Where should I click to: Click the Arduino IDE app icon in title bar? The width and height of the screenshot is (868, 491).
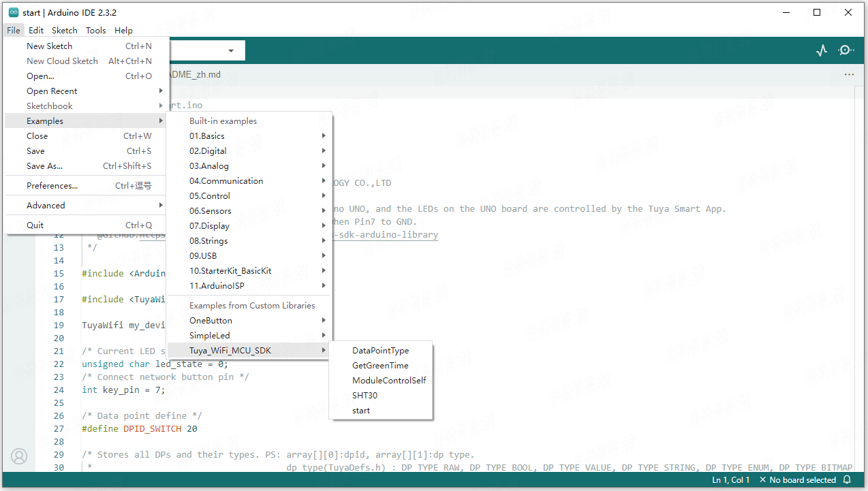(13, 12)
